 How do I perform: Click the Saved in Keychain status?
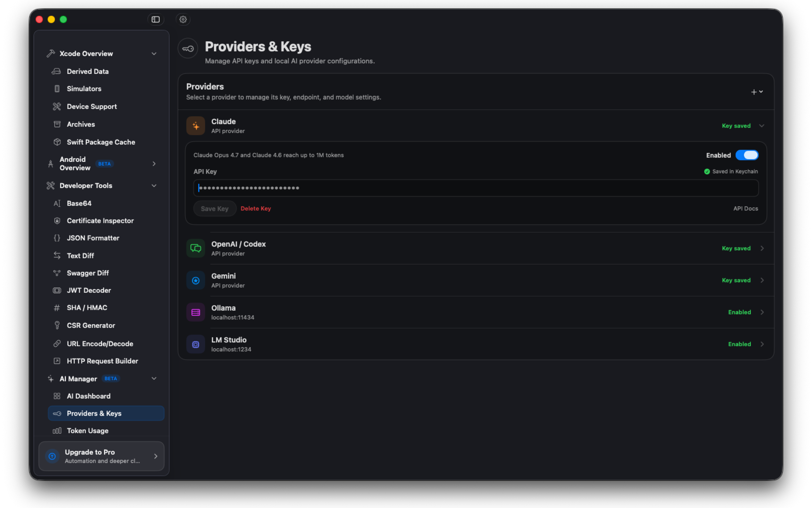(731, 171)
